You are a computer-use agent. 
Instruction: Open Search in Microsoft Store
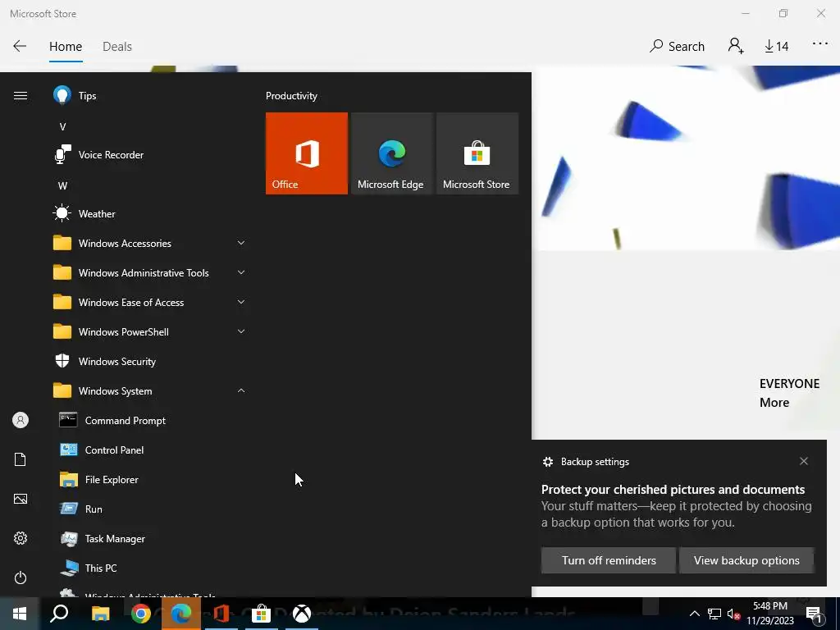(x=677, y=47)
